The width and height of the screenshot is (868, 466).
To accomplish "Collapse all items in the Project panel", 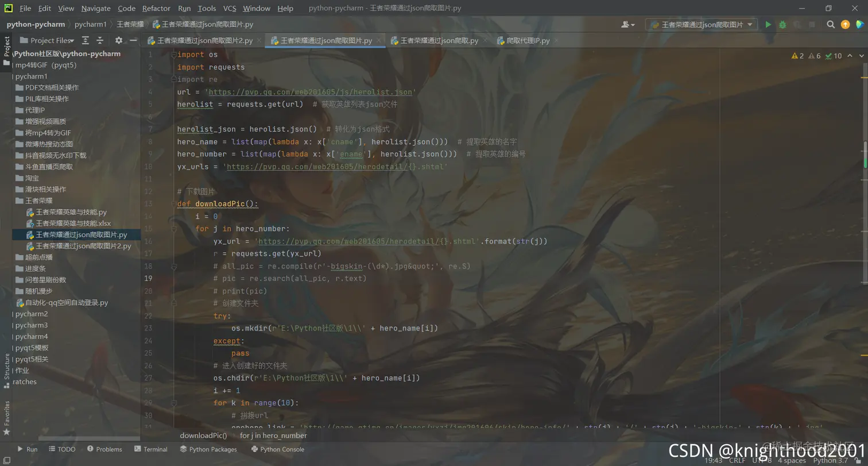I will 100,40.
